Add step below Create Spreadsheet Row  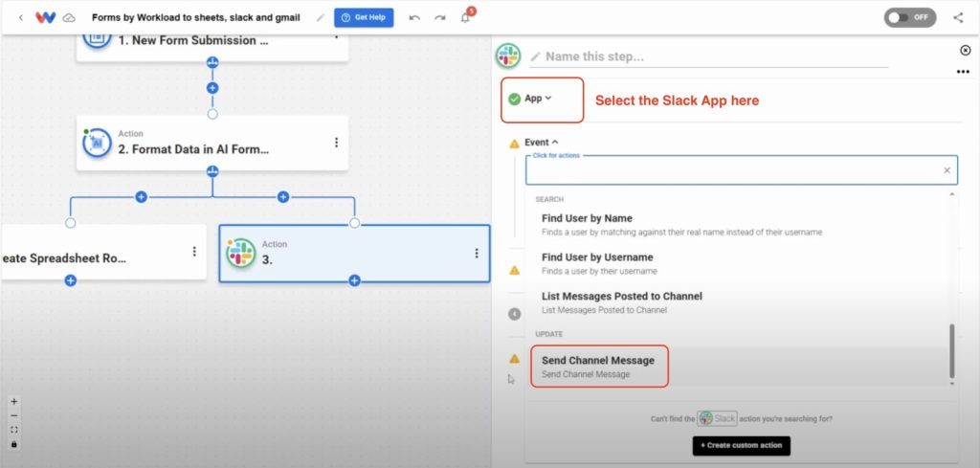click(x=71, y=280)
